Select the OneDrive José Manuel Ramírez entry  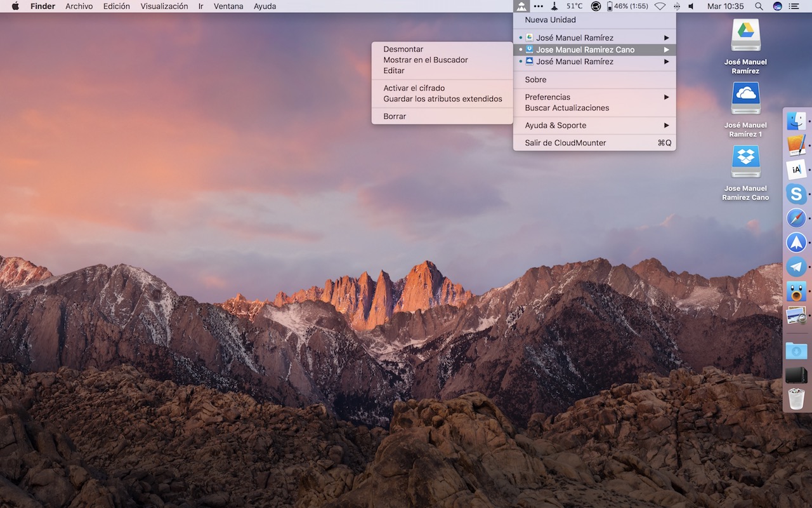594,62
